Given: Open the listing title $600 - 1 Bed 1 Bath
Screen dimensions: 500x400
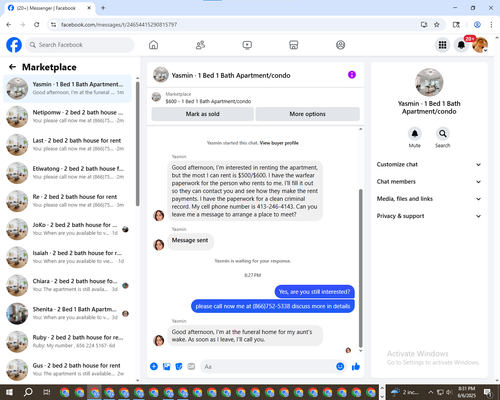Looking at the screenshot, I should coord(208,101).
